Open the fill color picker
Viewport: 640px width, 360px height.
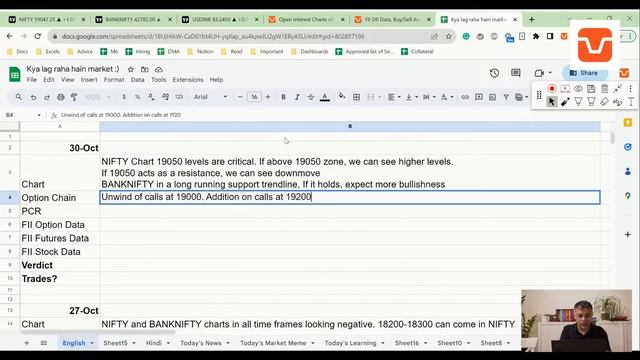point(342,97)
